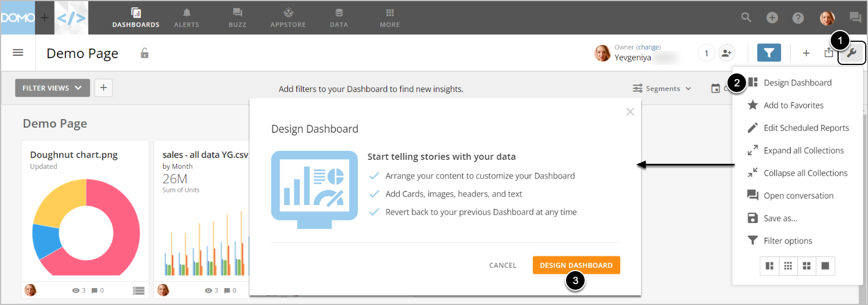
Task: Click the hamburger menu icon
Action: (x=18, y=53)
